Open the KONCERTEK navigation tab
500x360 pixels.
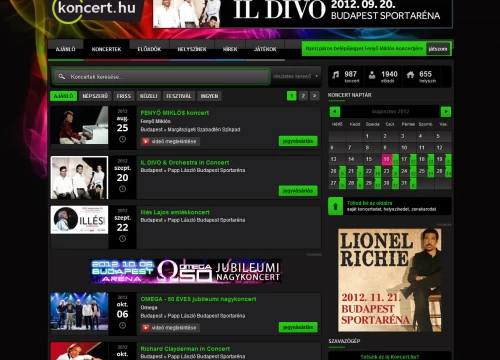pos(106,49)
